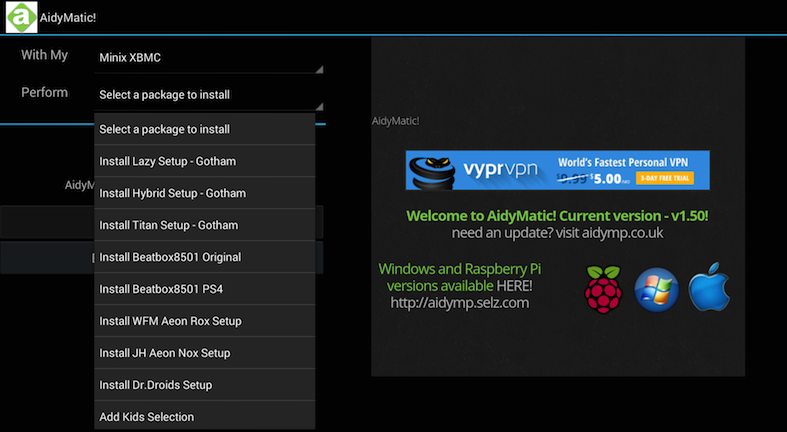Screen dimensions: 787x432
Task: Choose Install JH Aeon Nox Setup
Action: [x=204, y=353]
